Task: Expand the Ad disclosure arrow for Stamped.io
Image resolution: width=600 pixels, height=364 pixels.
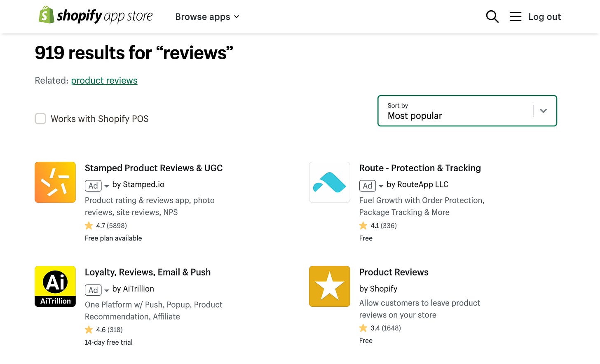Action: (107, 186)
